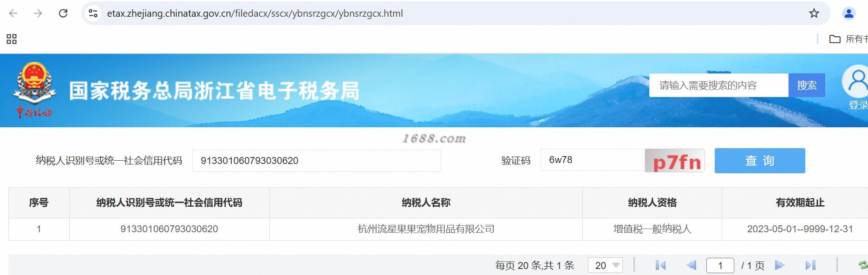Image resolution: width=868 pixels, height=275 pixels.
Task: Click 国家税务总局浙江省电子税务局 title
Action: (x=214, y=91)
